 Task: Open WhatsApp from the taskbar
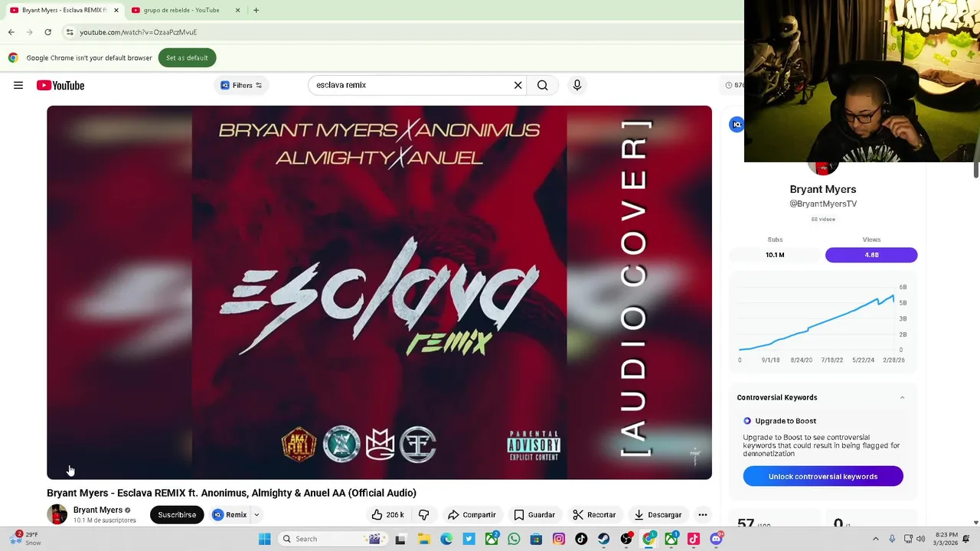(x=514, y=539)
